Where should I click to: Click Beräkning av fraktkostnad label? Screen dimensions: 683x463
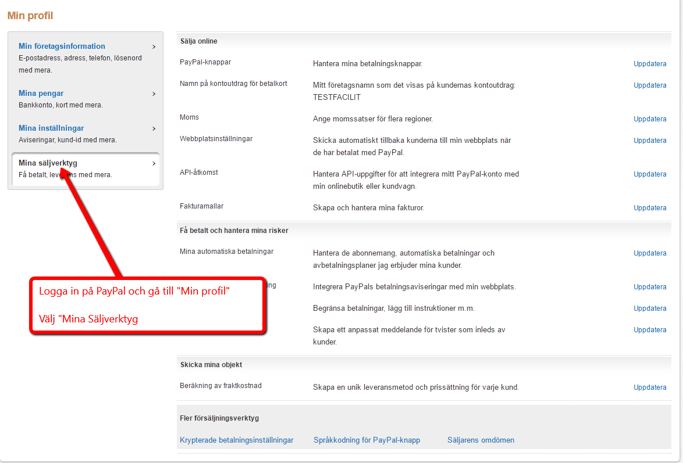pos(220,385)
